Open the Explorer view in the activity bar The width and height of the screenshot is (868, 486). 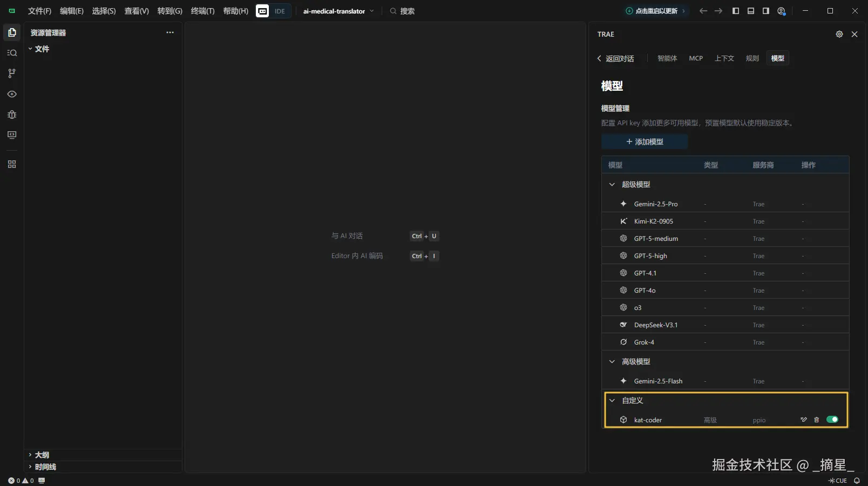12,32
